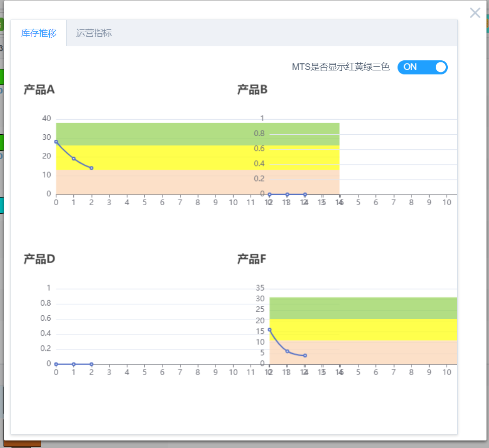Click y-axis label 0.6 on 产品B chart

click(x=259, y=148)
